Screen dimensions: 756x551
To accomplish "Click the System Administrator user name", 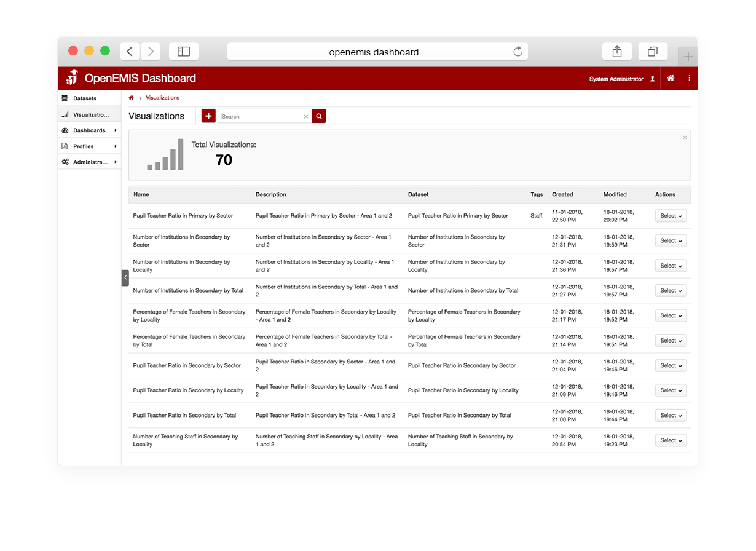I will [616, 79].
